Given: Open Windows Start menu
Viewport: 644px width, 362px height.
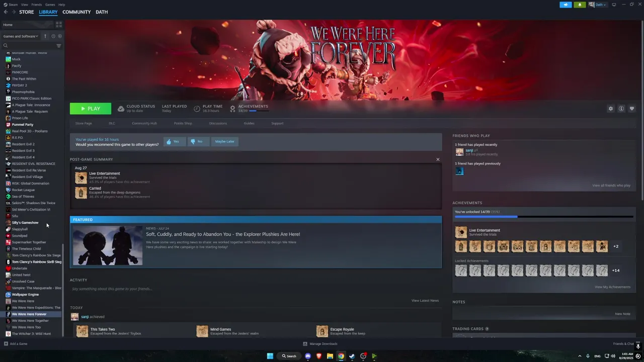Looking at the screenshot, I should point(270,356).
